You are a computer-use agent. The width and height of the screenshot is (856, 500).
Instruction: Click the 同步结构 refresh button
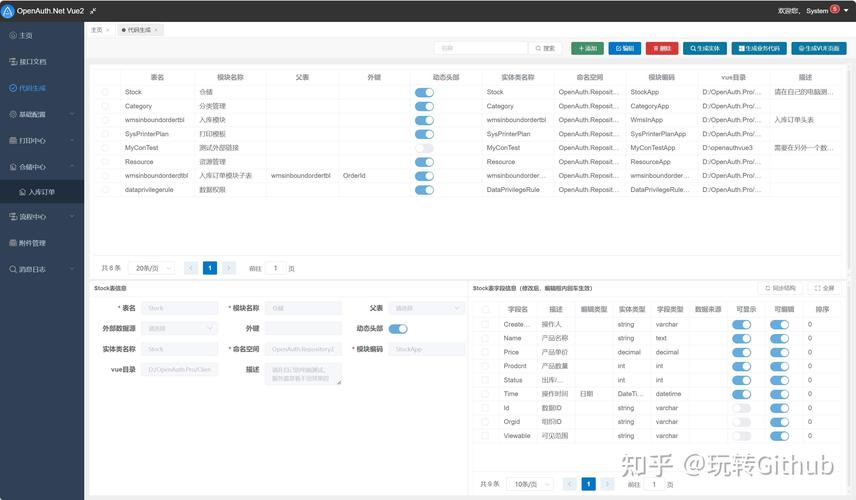click(x=780, y=288)
